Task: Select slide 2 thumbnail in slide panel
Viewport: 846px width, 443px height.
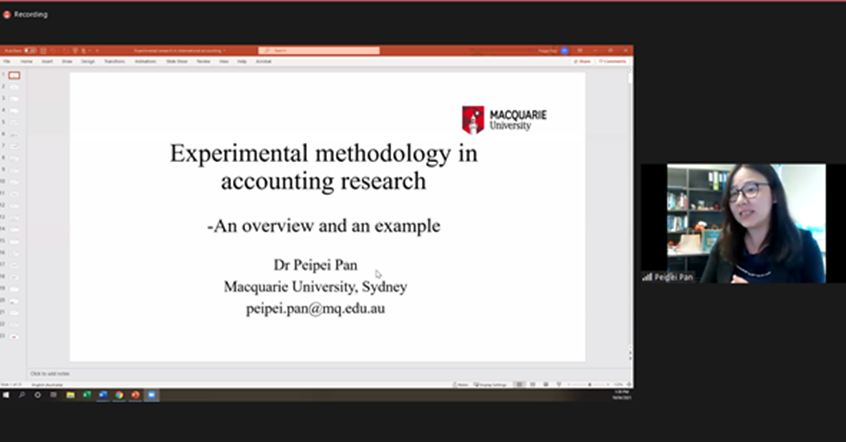Action: pos(14,87)
